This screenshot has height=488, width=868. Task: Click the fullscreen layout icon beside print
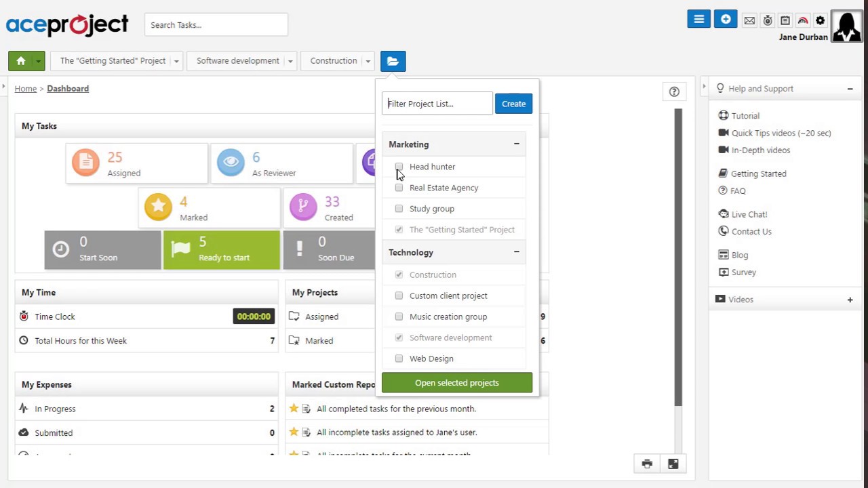click(x=673, y=464)
